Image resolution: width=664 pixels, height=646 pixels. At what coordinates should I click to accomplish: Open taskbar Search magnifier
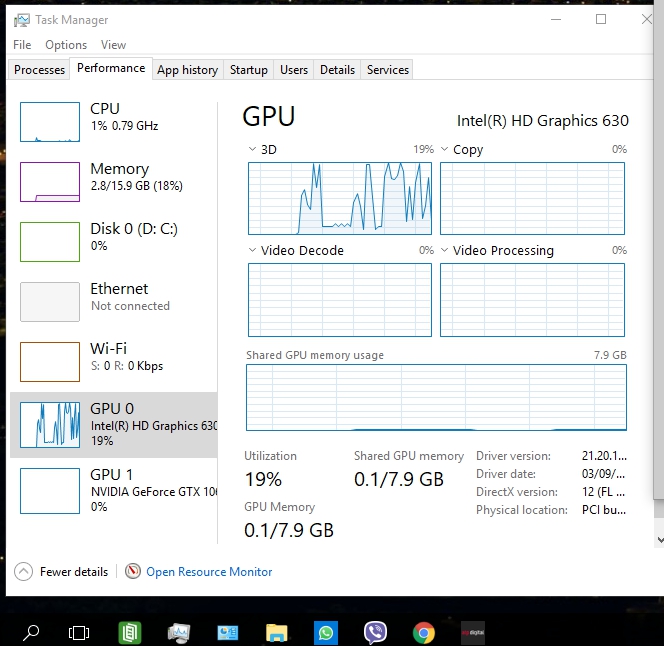31,633
